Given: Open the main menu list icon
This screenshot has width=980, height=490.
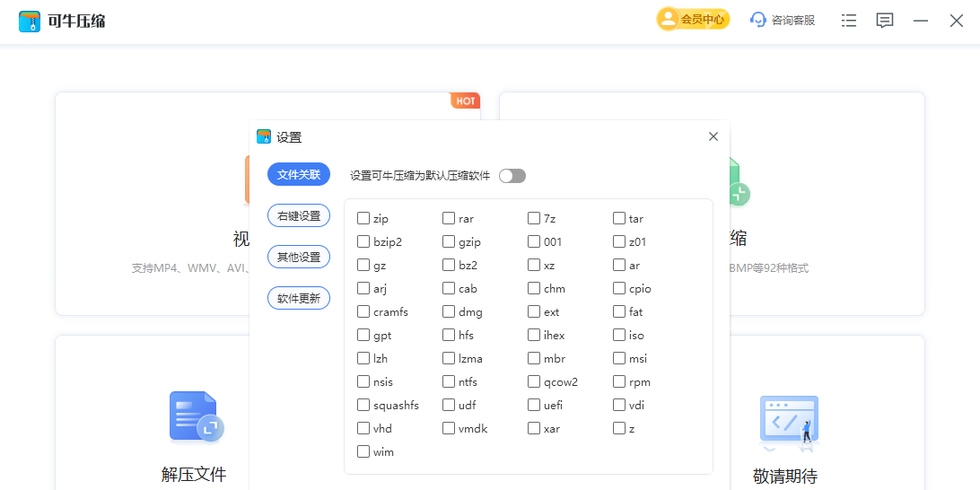Looking at the screenshot, I should (849, 21).
